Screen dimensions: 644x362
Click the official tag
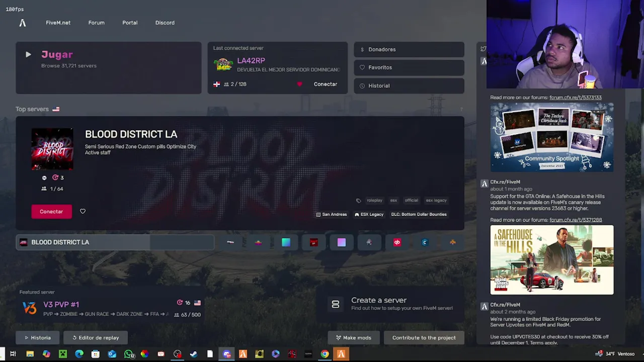pyautogui.click(x=411, y=200)
